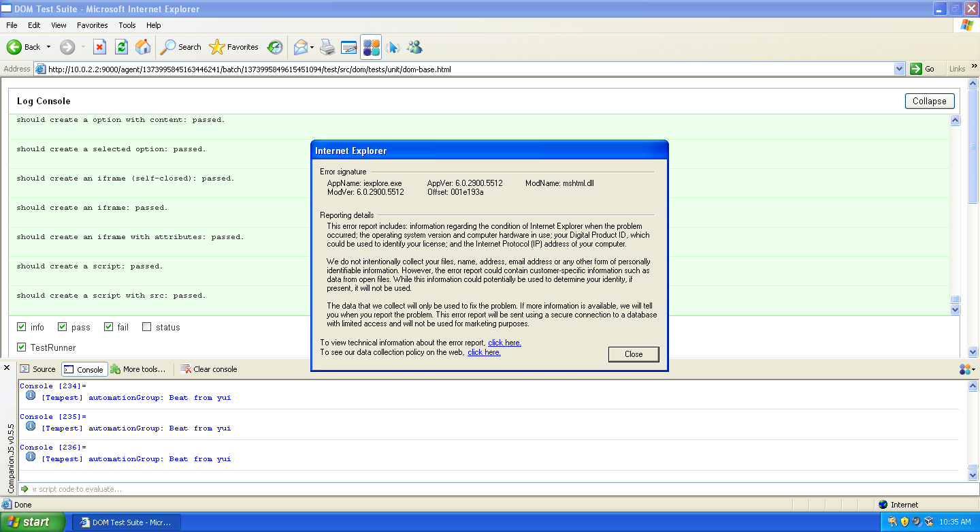
Task: Open Messenger with the people icon
Action: 414,47
